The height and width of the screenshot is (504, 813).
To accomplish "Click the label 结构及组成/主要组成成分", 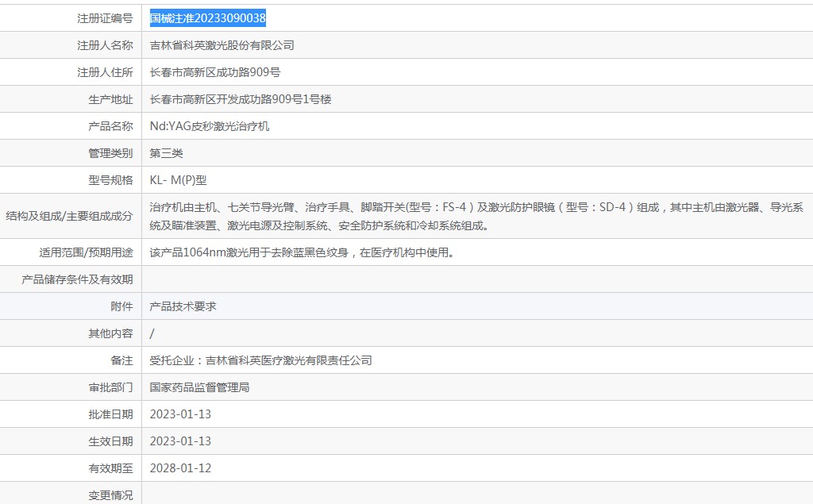I will (x=70, y=216).
